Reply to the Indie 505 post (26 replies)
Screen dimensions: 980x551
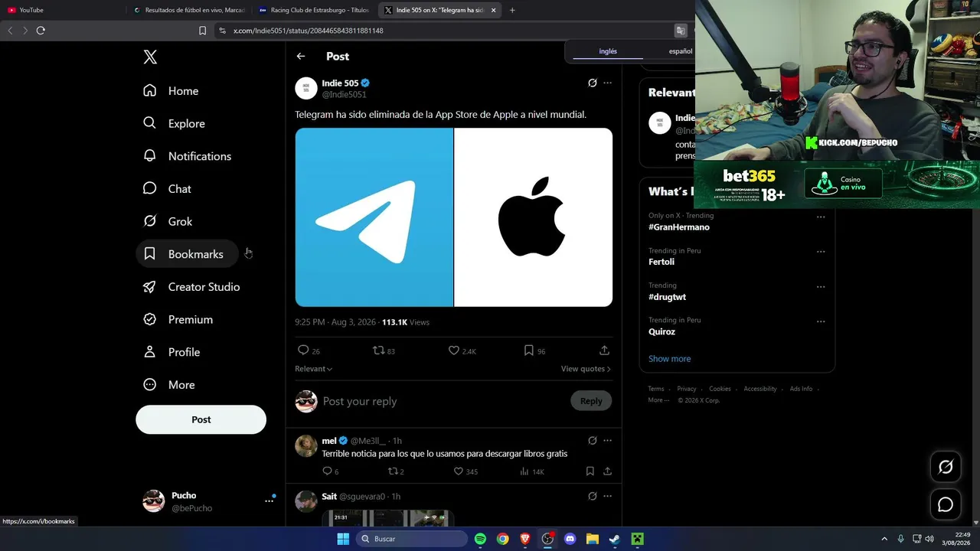tap(303, 350)
